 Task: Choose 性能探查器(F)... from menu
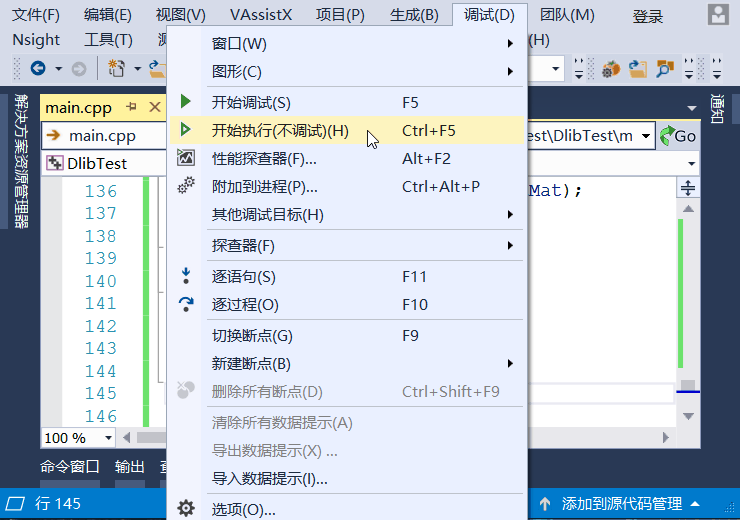point(346,159)
